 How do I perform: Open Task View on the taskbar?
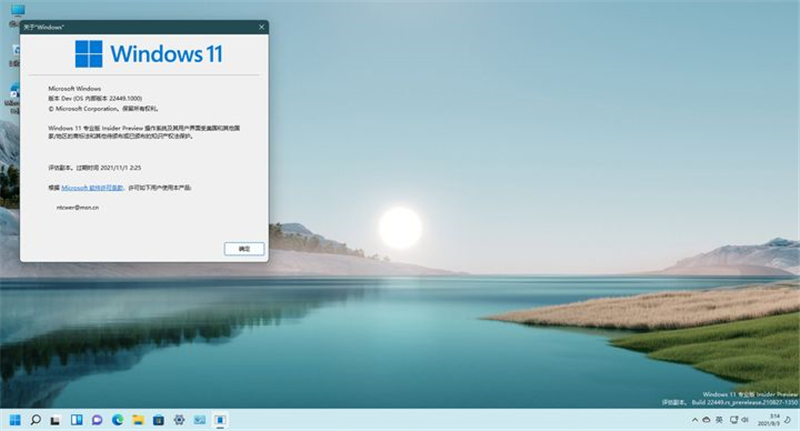[56, 420]
